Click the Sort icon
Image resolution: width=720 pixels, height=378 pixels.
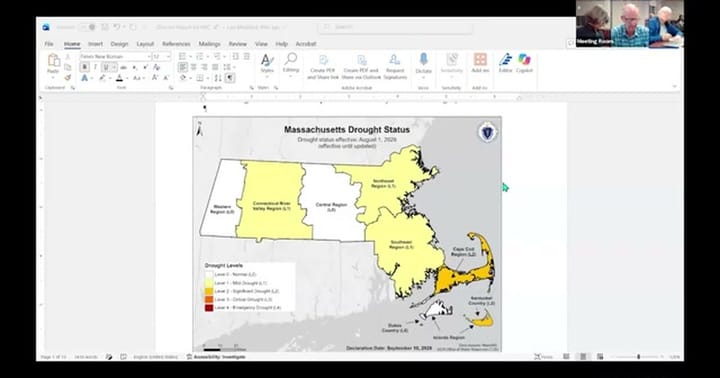pos(218,78)
